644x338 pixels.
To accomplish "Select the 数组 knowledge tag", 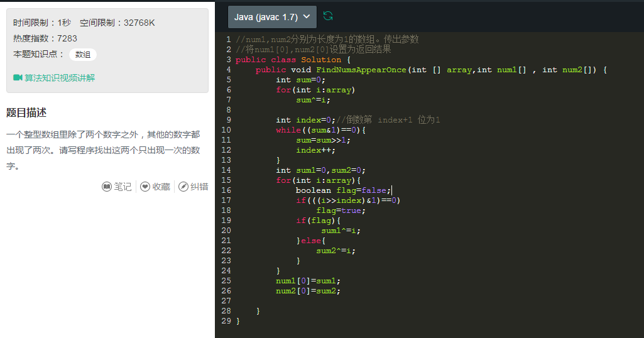I will click(x=82, y=54).
